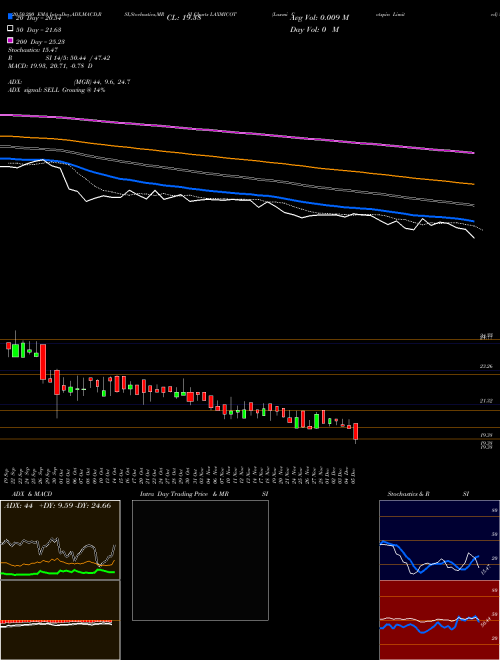Viewport: 500px width, 660px height.
Task: Click the 21.32 price level label
Action: click(x=486, y=401)
